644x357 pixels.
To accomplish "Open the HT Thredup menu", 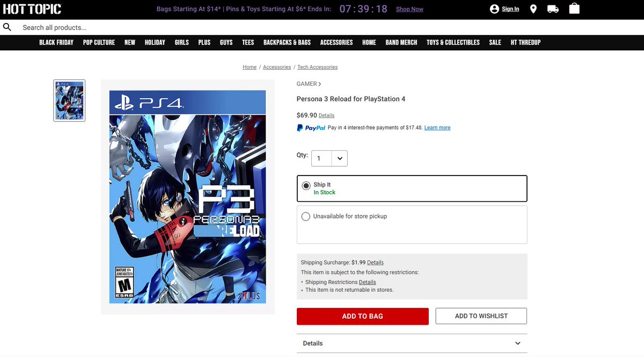I will 526,42.
